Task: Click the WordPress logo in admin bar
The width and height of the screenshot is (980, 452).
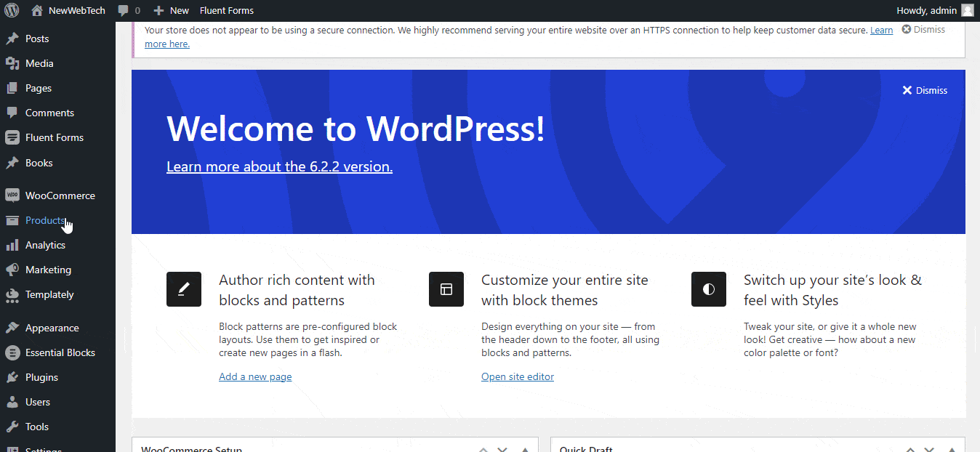Action: click(x=12, y=10)
